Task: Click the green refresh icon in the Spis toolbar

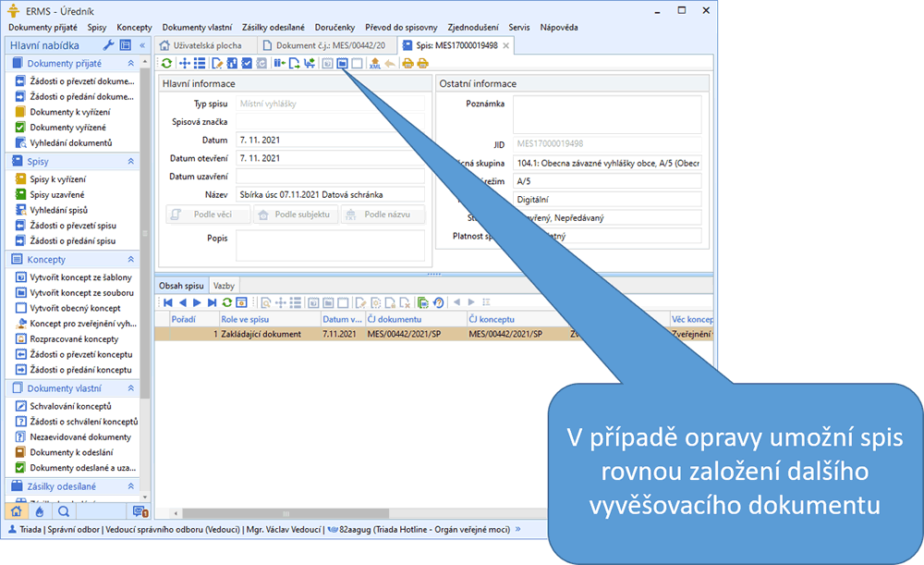Action: pos(166,64)
